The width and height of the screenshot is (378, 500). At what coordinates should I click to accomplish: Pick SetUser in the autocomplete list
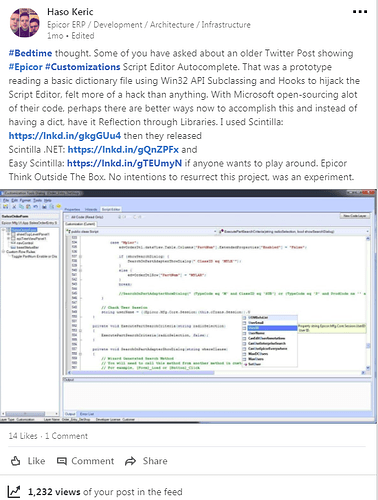(x=255, y=364)
